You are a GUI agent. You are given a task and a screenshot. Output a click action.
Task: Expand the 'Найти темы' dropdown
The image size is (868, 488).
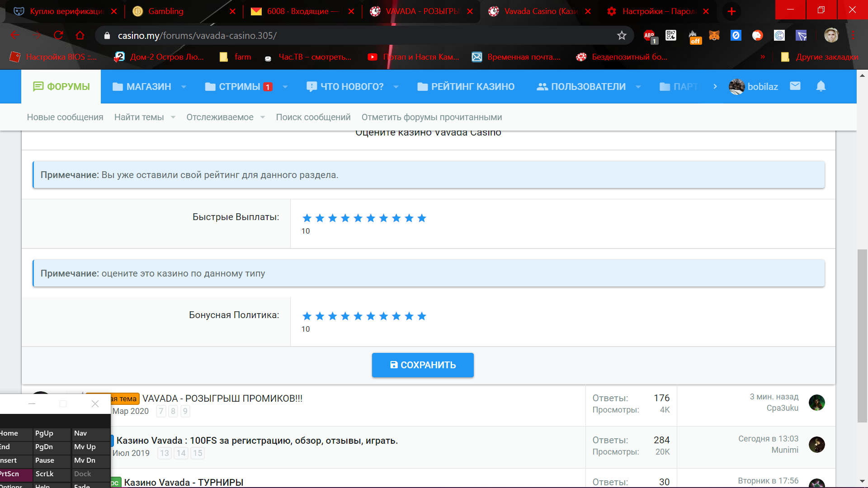point(173,117)
